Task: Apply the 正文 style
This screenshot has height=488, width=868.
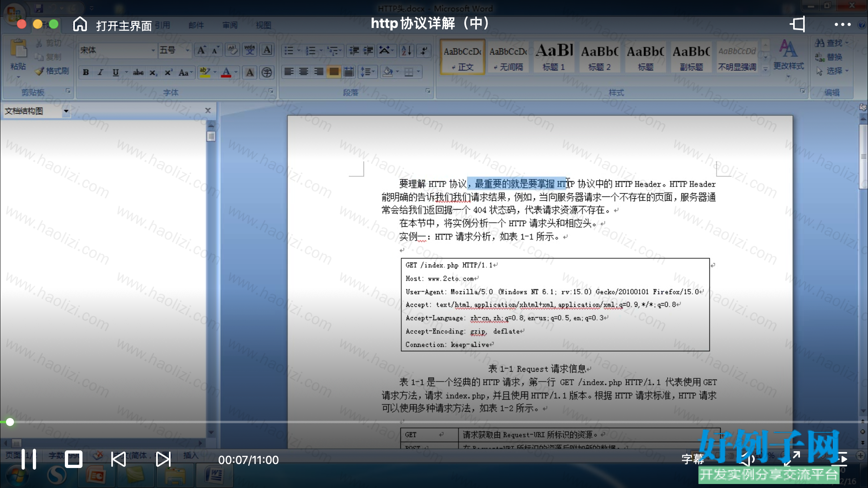Action: coord(462,57)
